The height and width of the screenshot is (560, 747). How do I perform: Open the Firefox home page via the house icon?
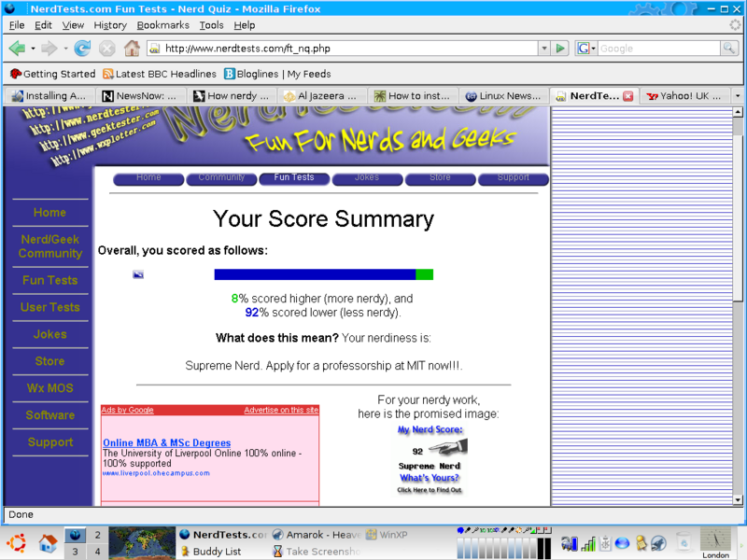[x=132, y=48]
